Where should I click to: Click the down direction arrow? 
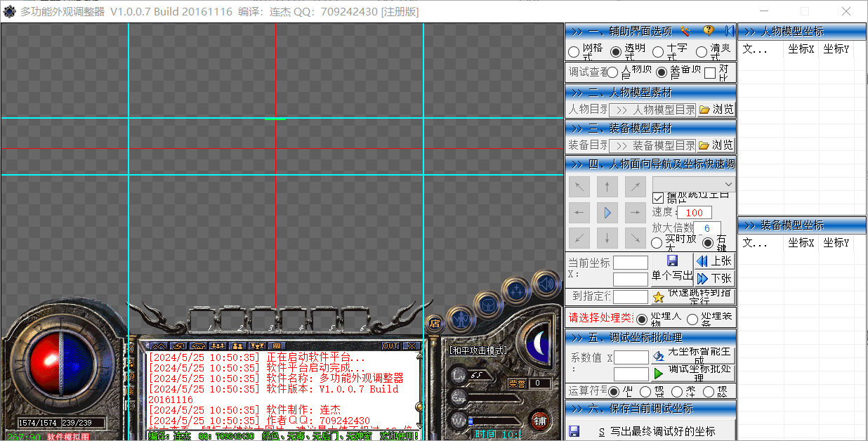point(607,237)
